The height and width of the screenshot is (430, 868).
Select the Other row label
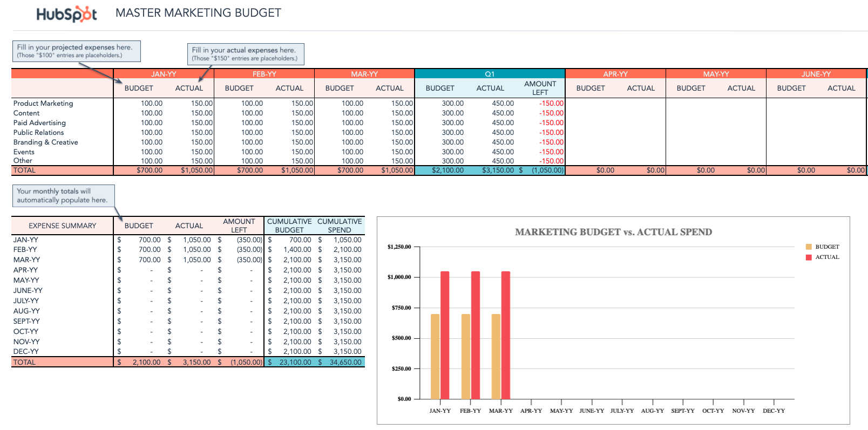[23, 160]
